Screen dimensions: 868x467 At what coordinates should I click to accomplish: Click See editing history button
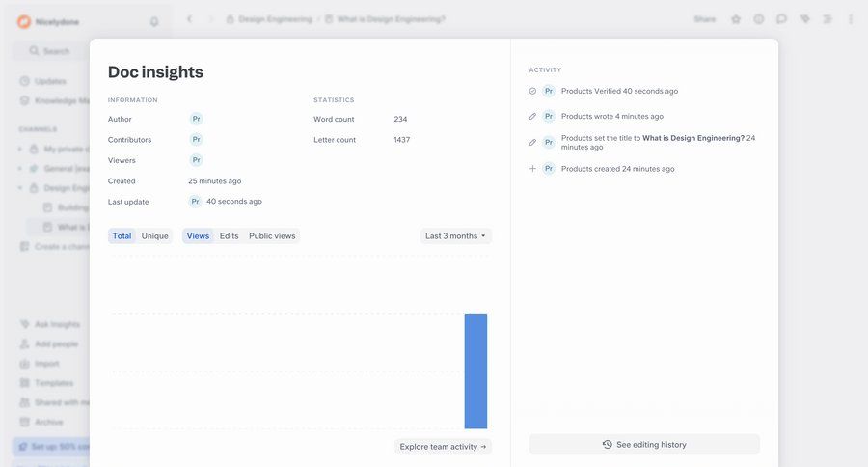[x=644, y=445]
